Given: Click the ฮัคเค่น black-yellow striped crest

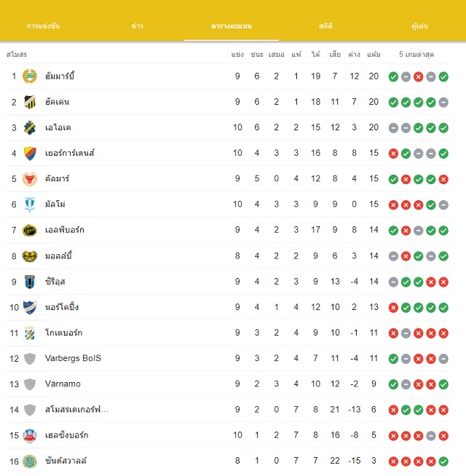Looking at the screenshot, I should [30, 102].
